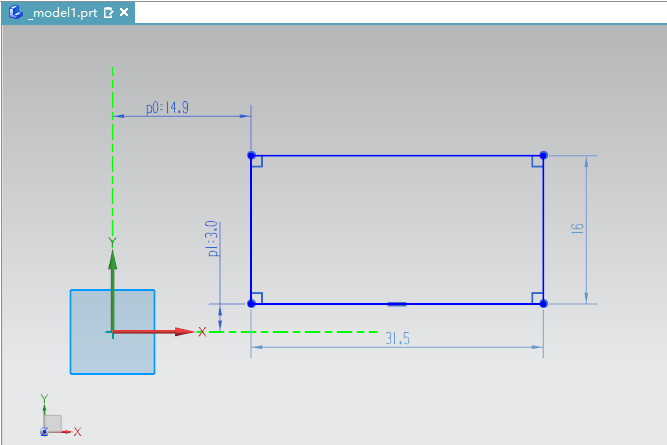Click the top-right rectangle vertex point

point(543,155)
